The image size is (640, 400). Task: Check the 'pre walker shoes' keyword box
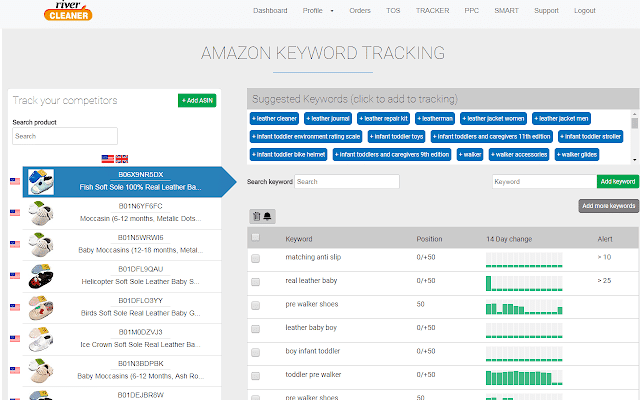tap(256, 305)
